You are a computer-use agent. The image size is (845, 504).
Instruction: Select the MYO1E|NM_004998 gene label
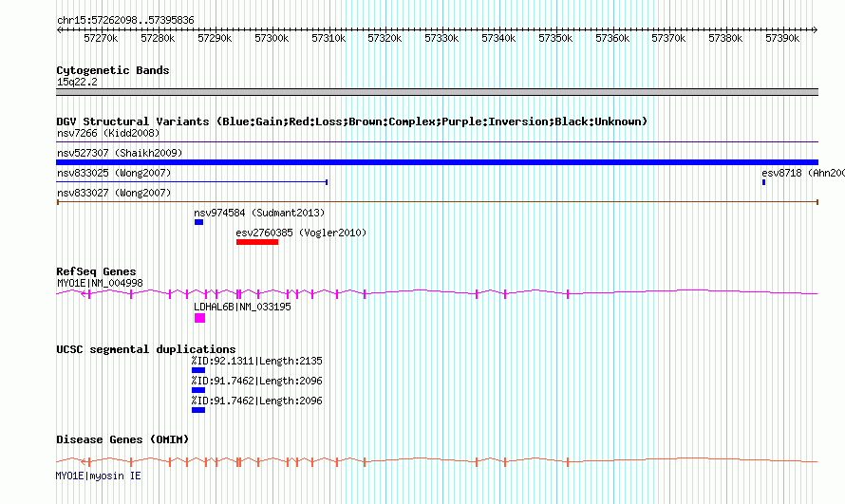pyautogui.click(x=100, y=283)
